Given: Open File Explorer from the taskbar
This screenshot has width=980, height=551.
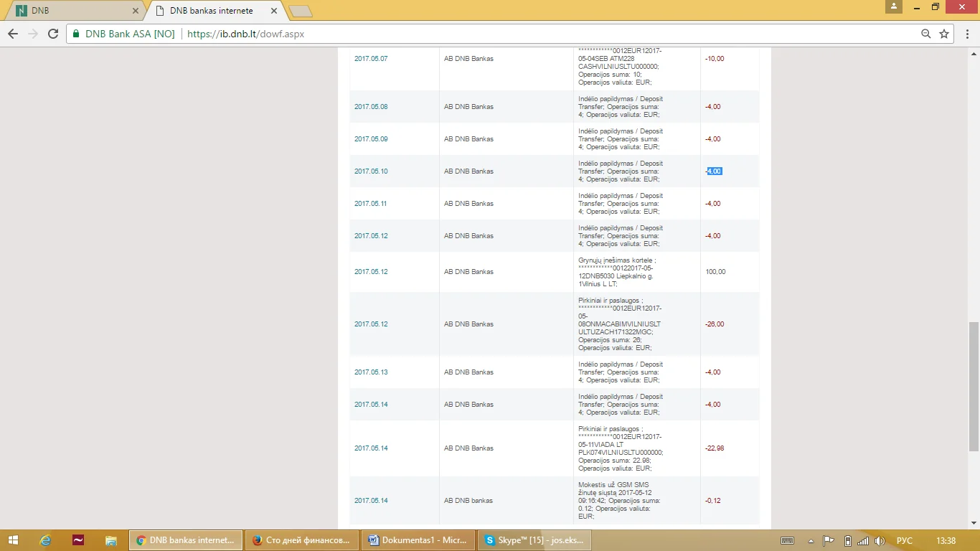Looking at the screenshot, I should point(111,540).
